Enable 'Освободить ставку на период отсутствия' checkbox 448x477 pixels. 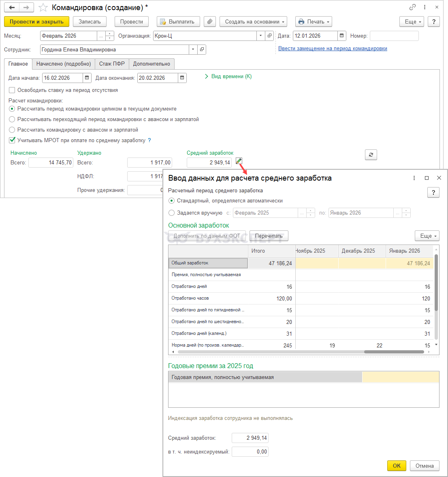[12, 90]
